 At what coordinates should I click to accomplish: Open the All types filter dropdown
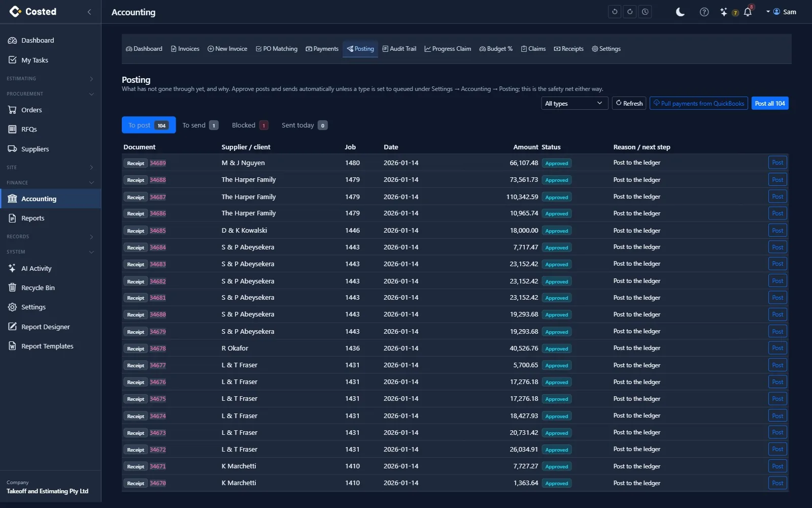click(574, 103)
